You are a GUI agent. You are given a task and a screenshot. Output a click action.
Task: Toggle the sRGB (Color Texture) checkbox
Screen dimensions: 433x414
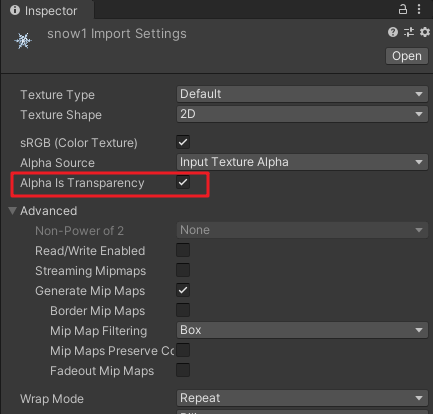(183, 142)
